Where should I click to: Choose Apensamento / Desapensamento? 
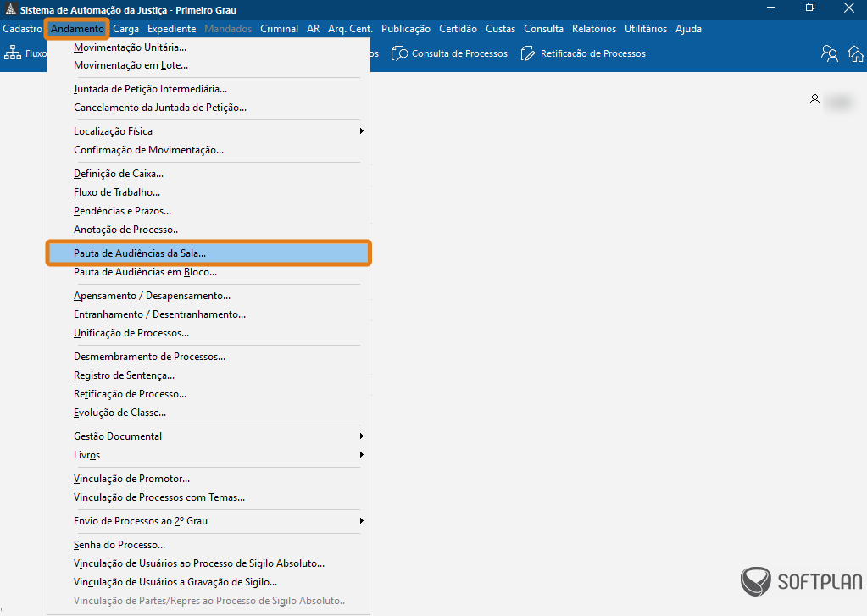208,296
